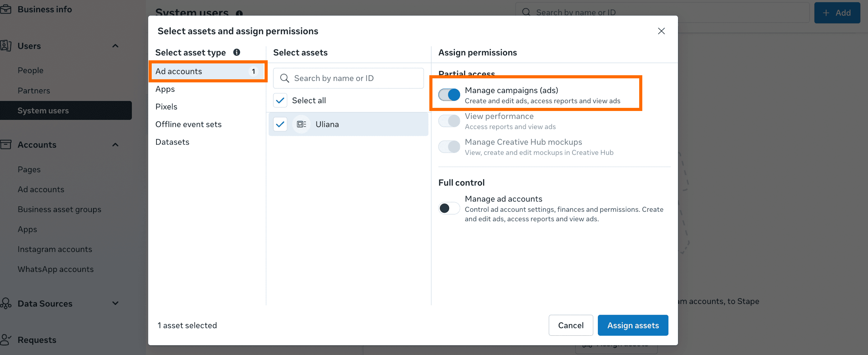Click the Uliana ad account icon
Image resolution: width=868 pixels, height=355 pixels.
coord(301,124)
